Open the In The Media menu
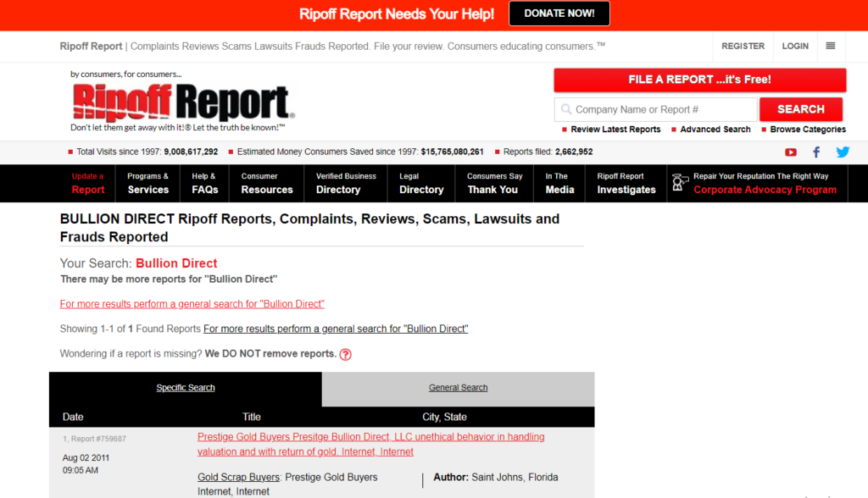Image resolution: width=868 pixels, height=498 pixels. 559,183
